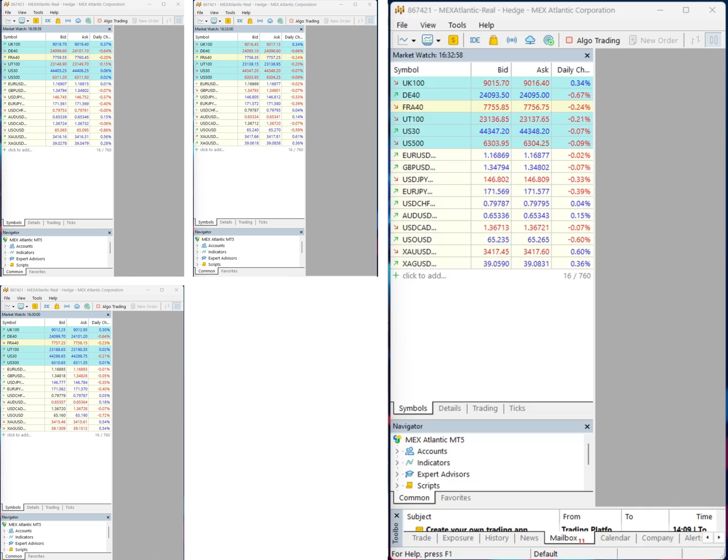Click Signals icon in 16:30:00 window toolbar

click(67, 306)
